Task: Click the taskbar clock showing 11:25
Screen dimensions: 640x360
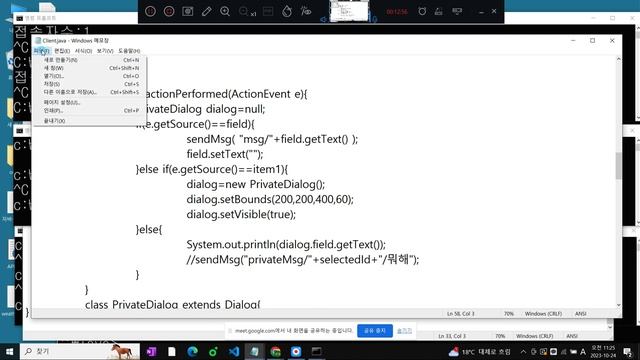Action: pos(603,351)
